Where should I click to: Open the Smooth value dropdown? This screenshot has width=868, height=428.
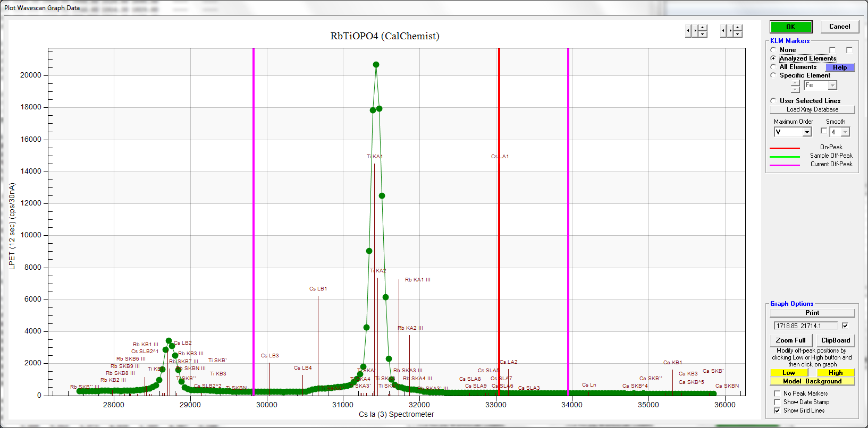(845, 132)
